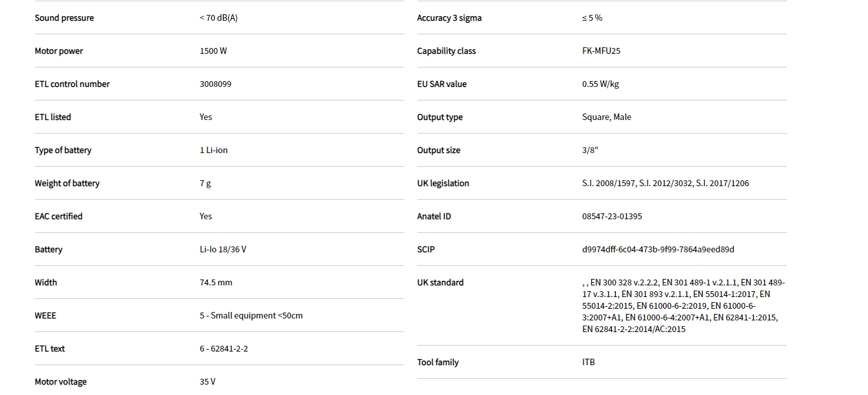Select the Tool family value ITB

[589, 363]
